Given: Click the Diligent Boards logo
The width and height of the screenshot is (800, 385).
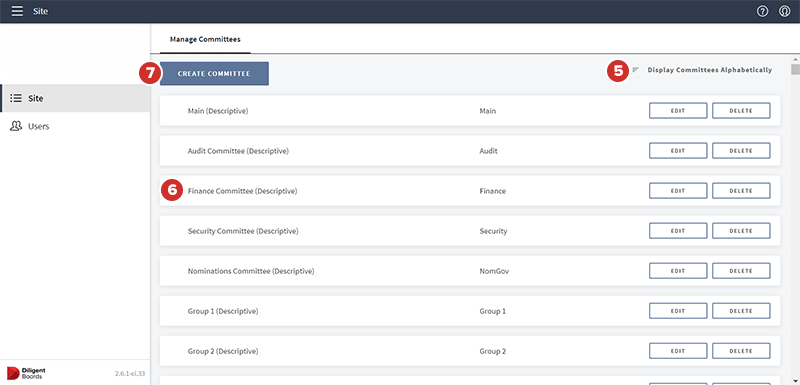Looking at the screenshot, I should (26, 373).
